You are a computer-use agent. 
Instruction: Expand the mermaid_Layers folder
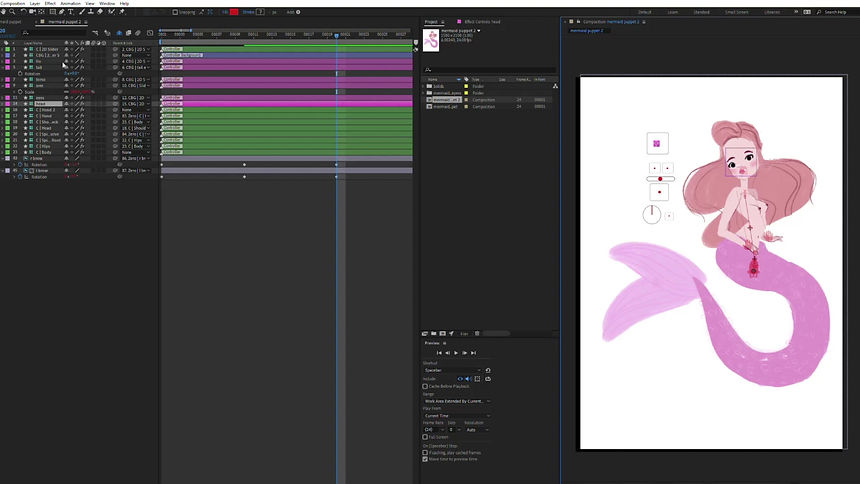tap(423, 93)
